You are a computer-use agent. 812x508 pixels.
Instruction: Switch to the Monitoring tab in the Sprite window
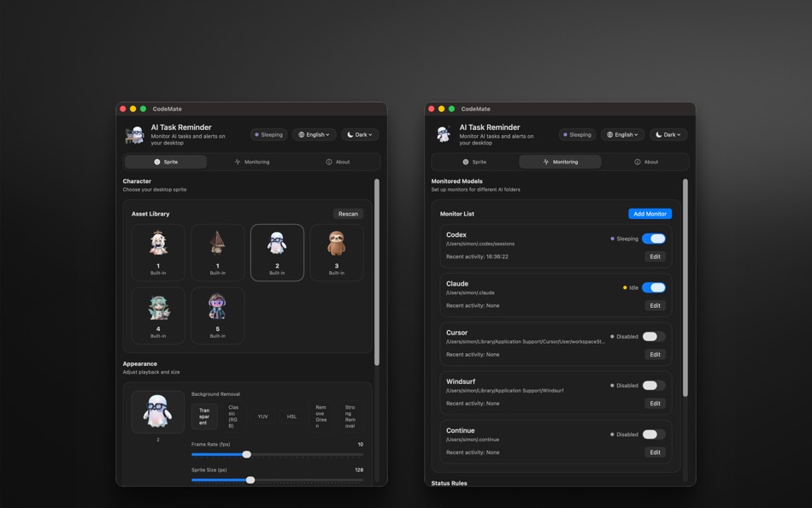point(252,162)
